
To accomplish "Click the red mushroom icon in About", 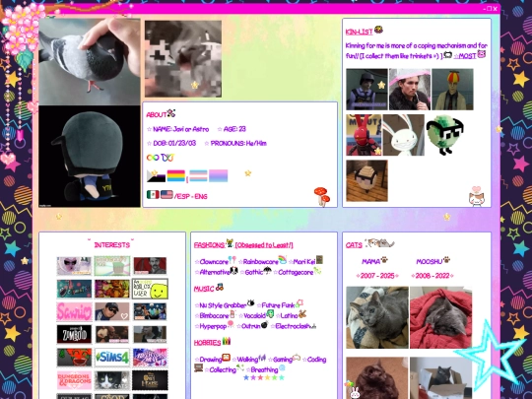I will tap(322, 196).
